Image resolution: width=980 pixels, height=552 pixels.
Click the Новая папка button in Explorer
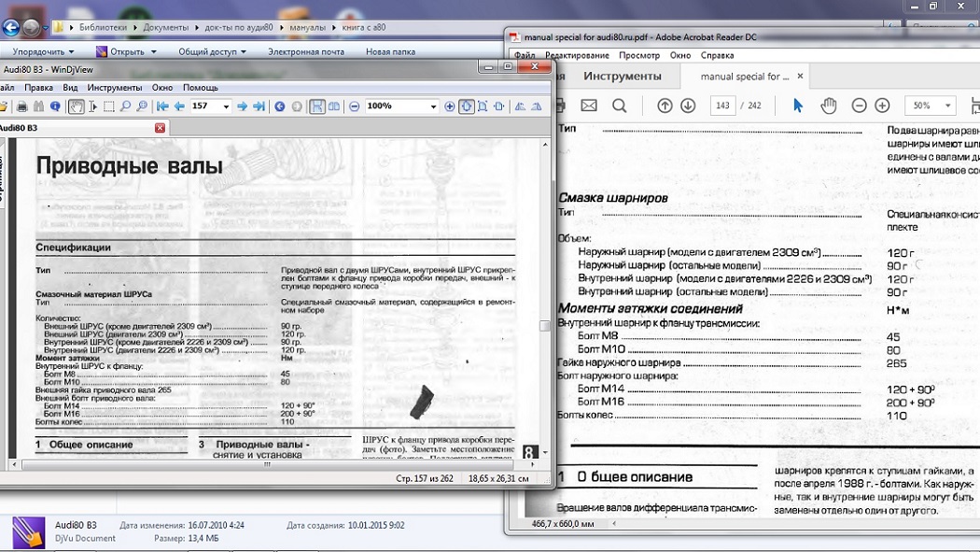(390, 52)
